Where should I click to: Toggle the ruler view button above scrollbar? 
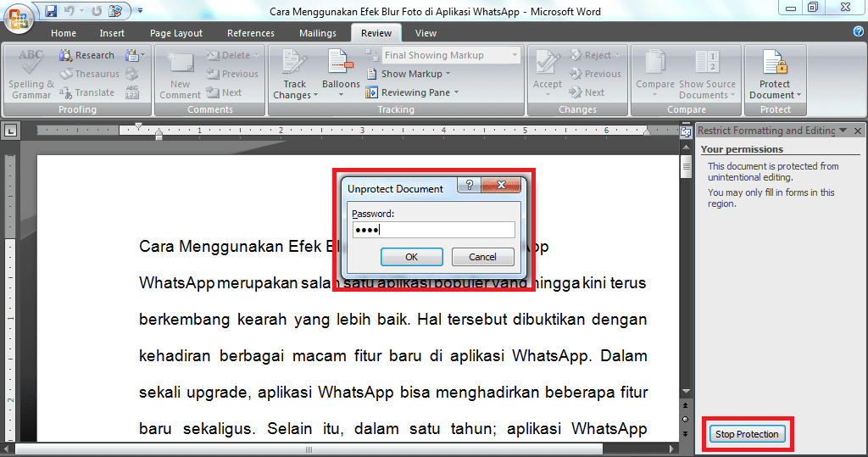click(686, 131)
